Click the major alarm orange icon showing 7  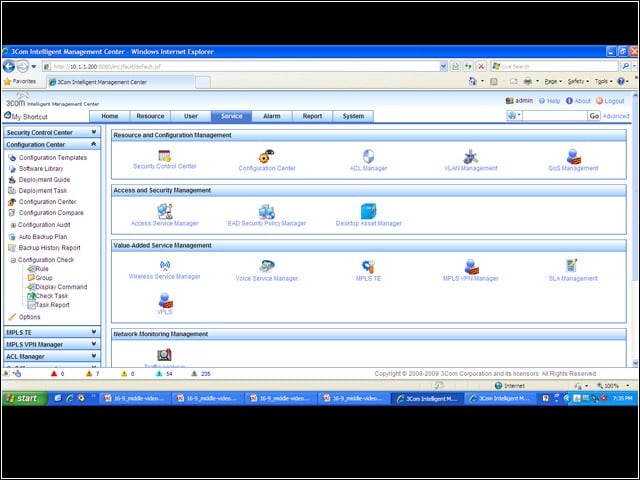coord(89,373)
